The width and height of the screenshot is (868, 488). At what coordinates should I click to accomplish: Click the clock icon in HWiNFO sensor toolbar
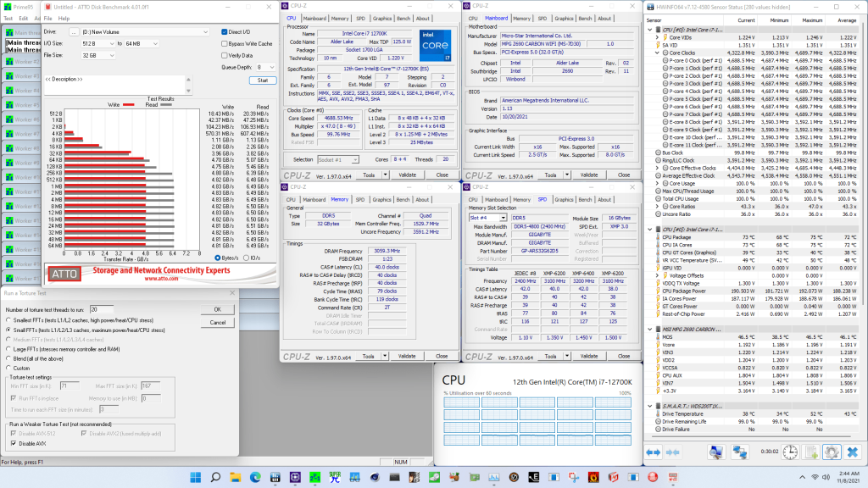pyautogui.click(x=790, y=452)
